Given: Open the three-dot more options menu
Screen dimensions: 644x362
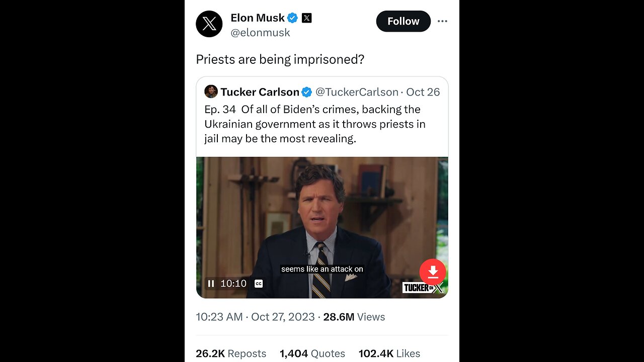Looking at the screenshot, I should (442, 22).
